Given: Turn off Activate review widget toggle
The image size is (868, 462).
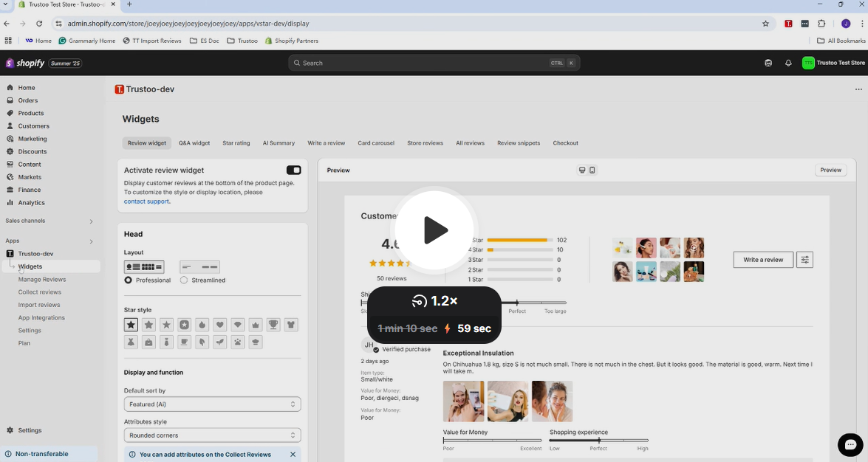Looking at the screenshot, I should click(x=293, y=170).
